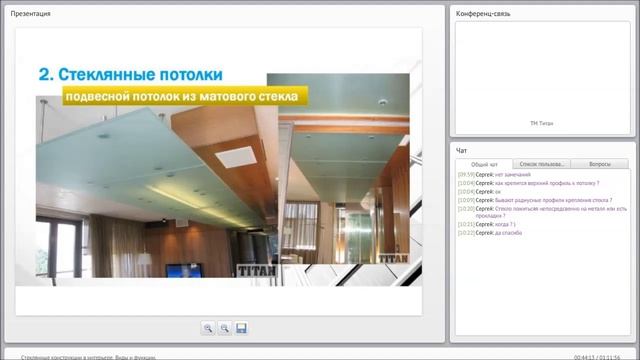Click the yellow banner 'подвесной потолок из матового стекла'
This screenshot has height=360, width=640.
point(185,96)
